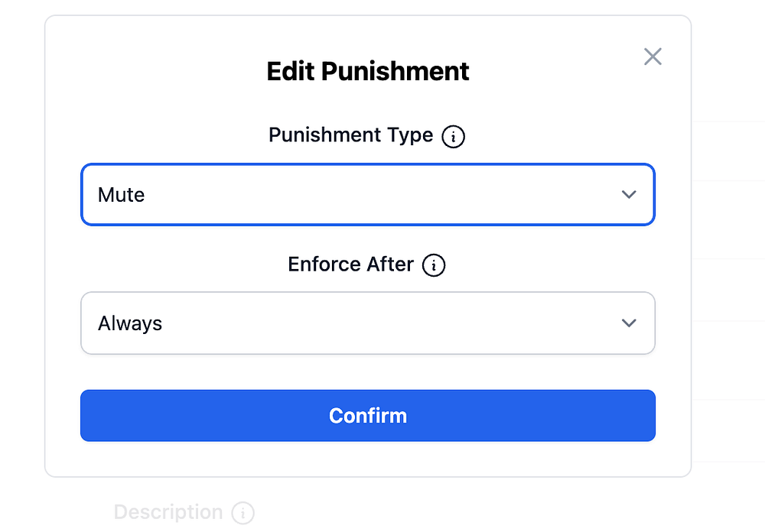
Task: Submit the punishment changes with Confirm
Action: click(367, 415)
